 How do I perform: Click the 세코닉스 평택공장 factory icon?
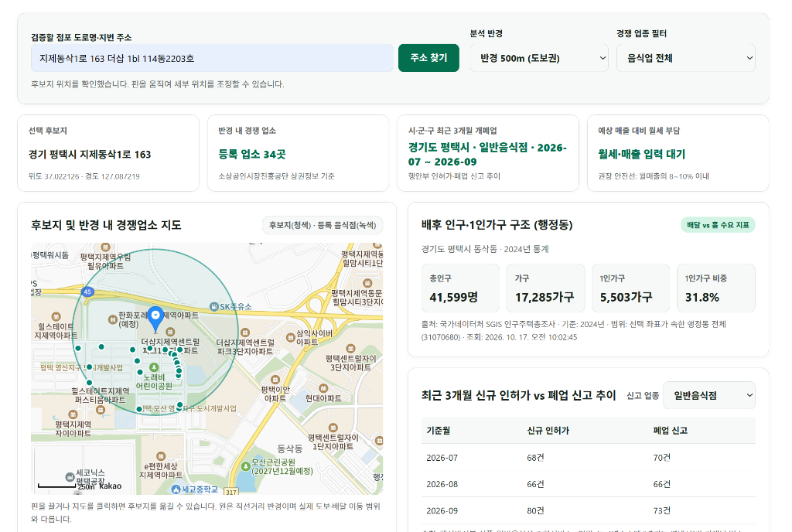[70, 477]
